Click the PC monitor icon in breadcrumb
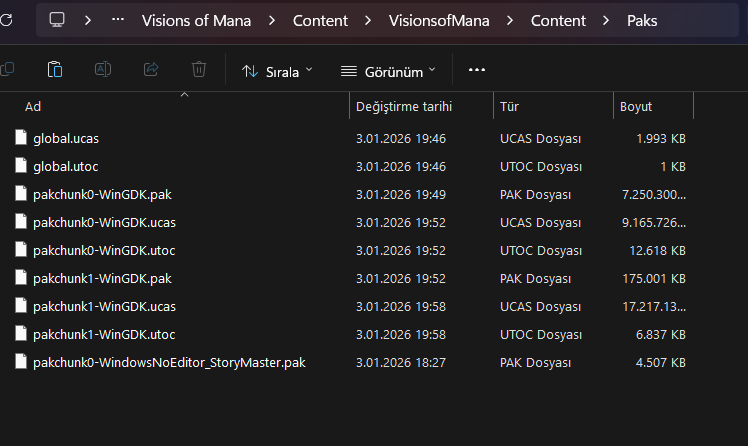Screen dimensions: 748x446 coord(57,20)
